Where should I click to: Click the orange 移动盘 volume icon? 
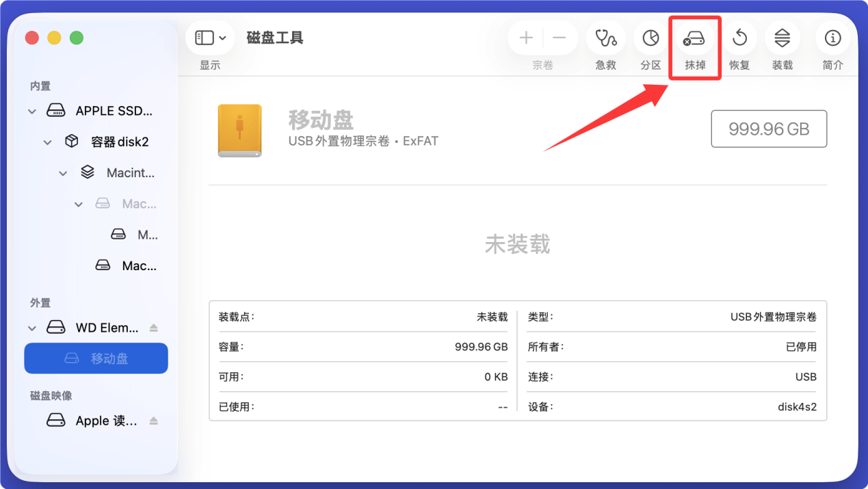(239, 129)
